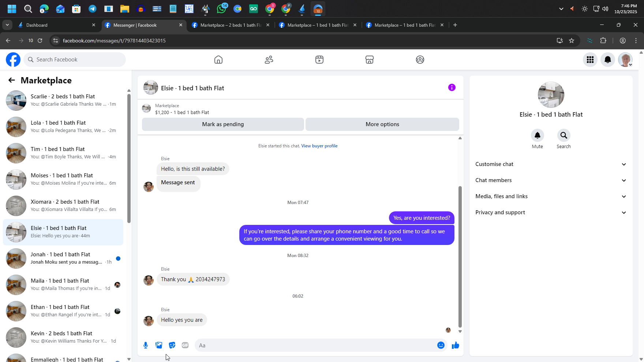
Task: Search in conversation magnifier icon
Action: click(564, 135)
